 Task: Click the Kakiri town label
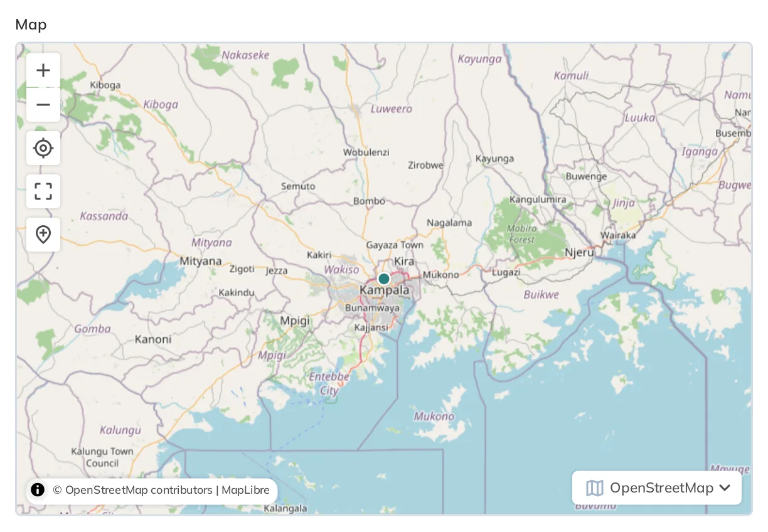point(319,255)
